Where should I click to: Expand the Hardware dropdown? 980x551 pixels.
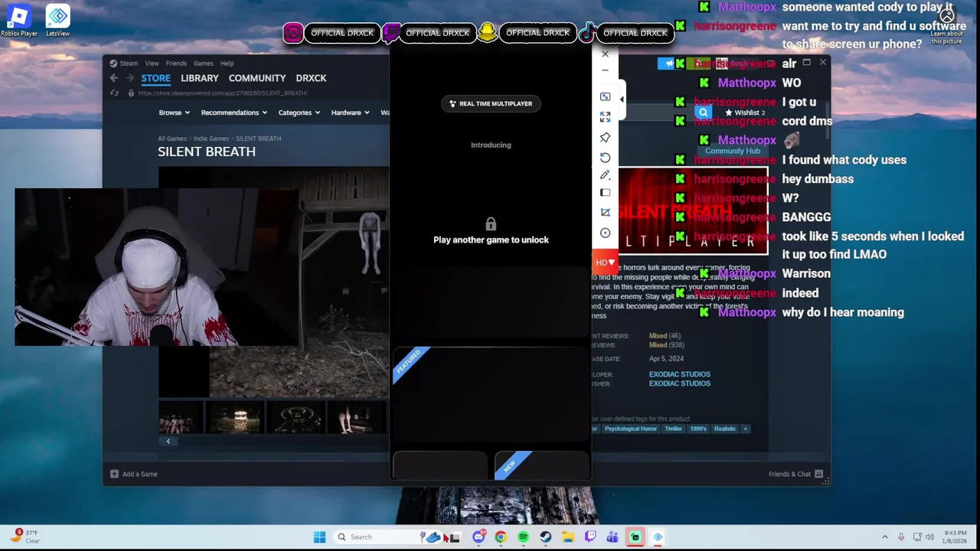[x=350, y=112]
